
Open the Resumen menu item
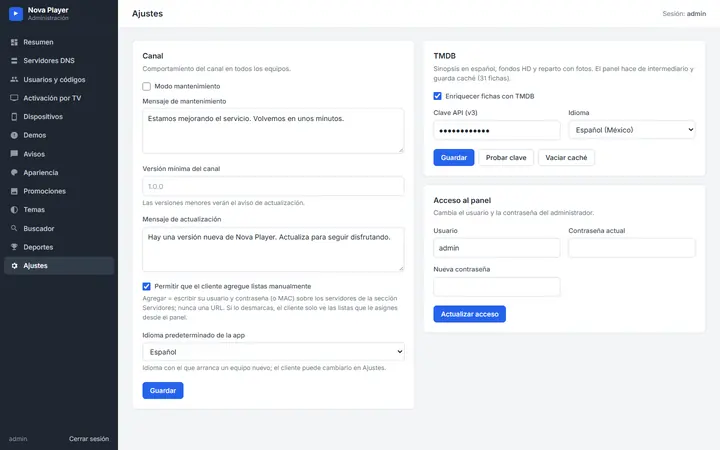(59, 42)
